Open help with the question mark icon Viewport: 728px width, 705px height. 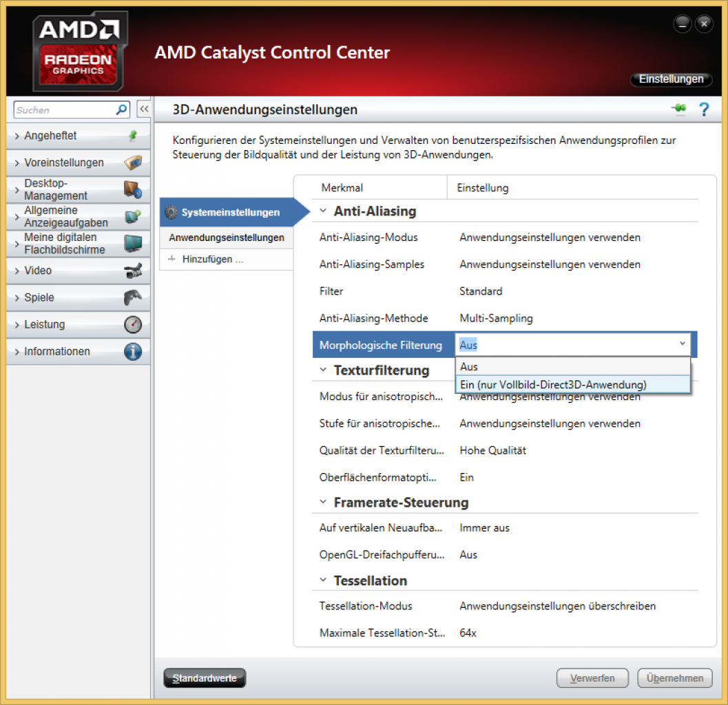pos(704,109)
